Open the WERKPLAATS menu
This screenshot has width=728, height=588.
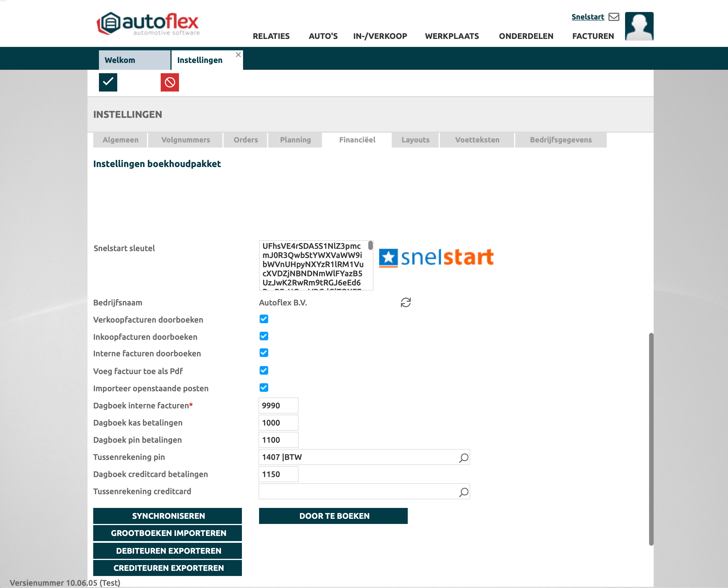[451, 36]
